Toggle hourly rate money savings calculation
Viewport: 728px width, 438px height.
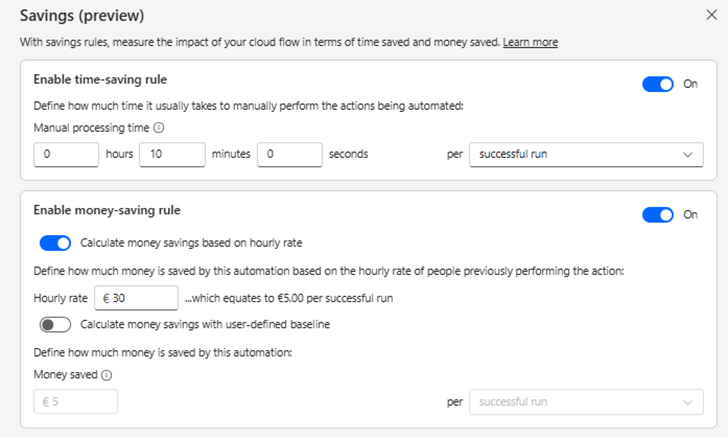point(55,242)
